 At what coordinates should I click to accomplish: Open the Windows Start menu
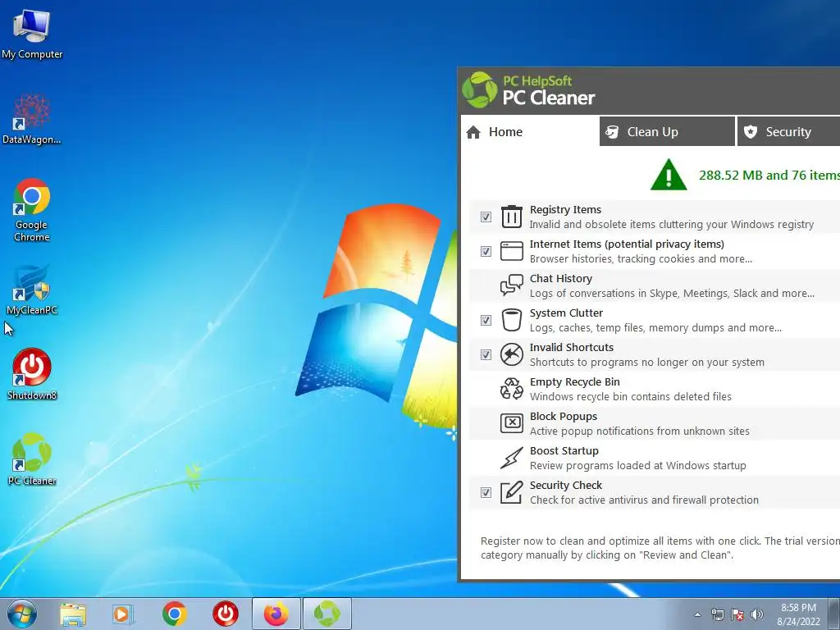click(22, 614)
